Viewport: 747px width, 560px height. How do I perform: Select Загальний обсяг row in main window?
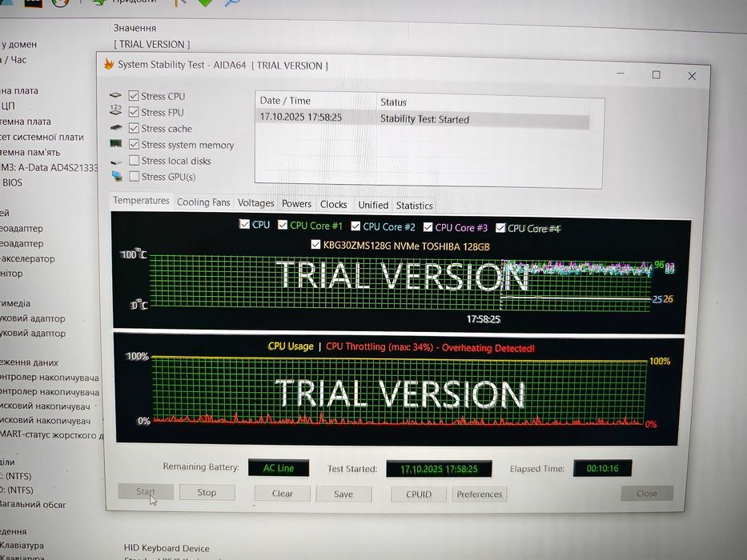tap(33, 505)
